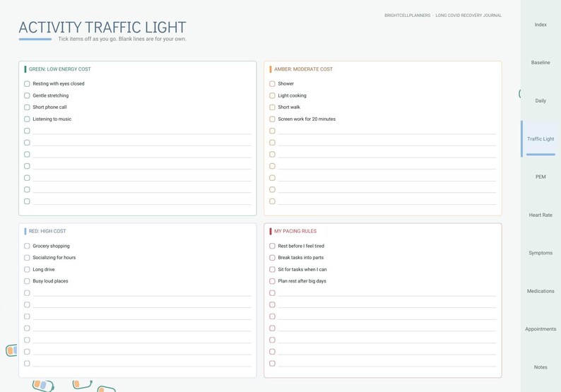Switch to the Appointments tab
Viewport: 561px width, 392px height.
click(541, 329)
